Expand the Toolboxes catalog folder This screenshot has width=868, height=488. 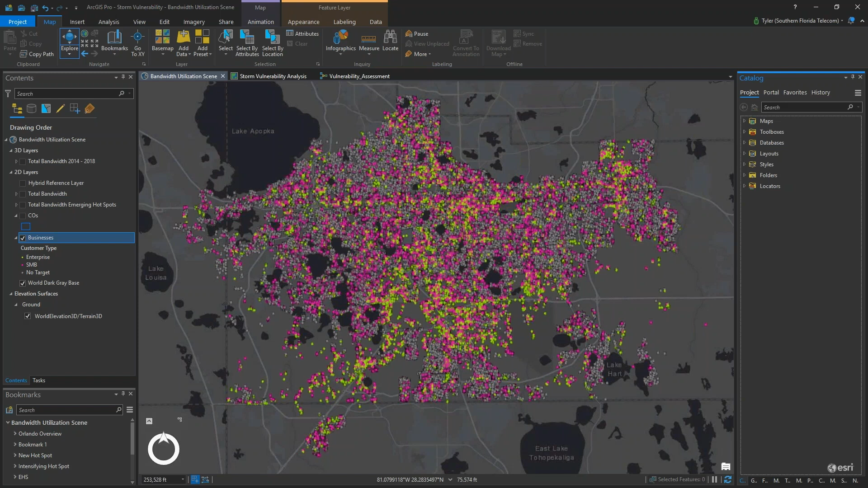(744, 131)
